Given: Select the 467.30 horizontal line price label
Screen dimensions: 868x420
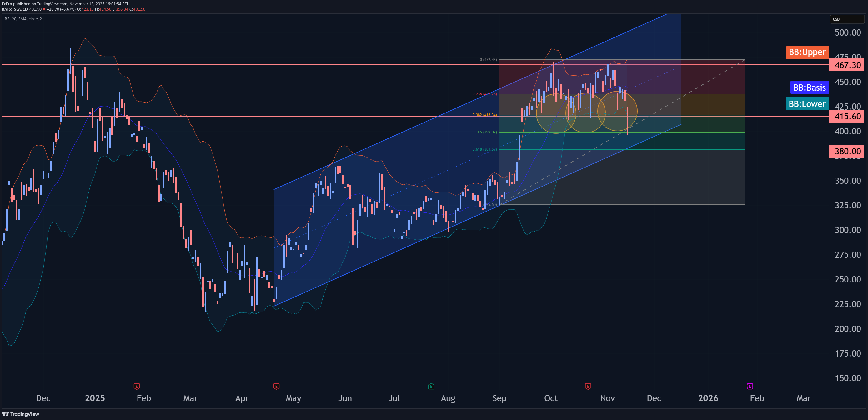Looking at the screenshot, I should click(x=847, y=65).
